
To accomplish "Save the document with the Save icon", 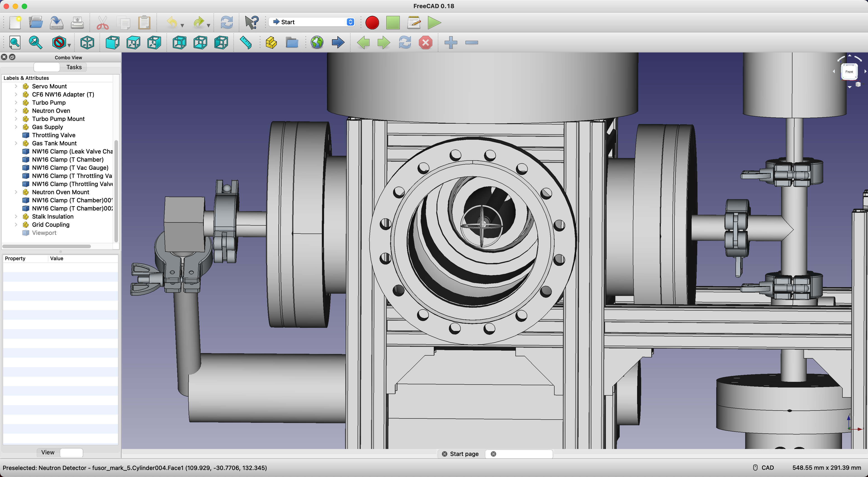I will [57, 22].
